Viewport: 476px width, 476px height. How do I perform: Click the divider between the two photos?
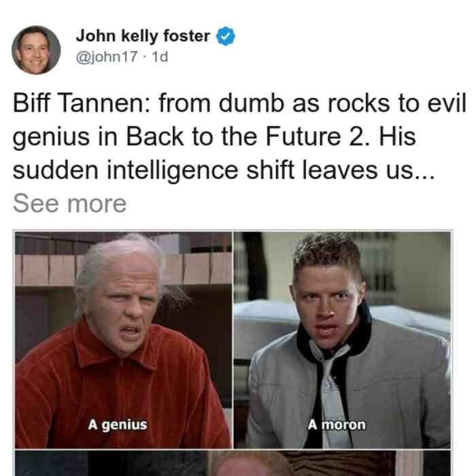click(233, 340)
